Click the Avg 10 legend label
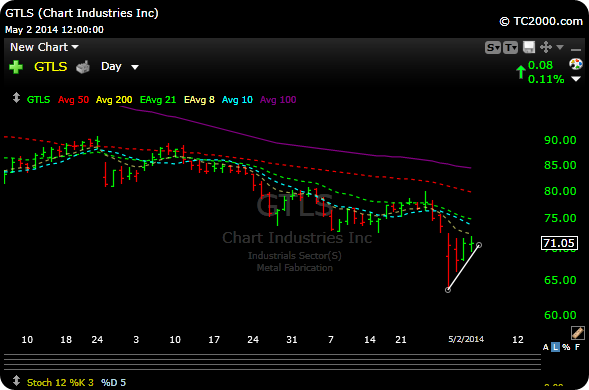 (237, 100)
